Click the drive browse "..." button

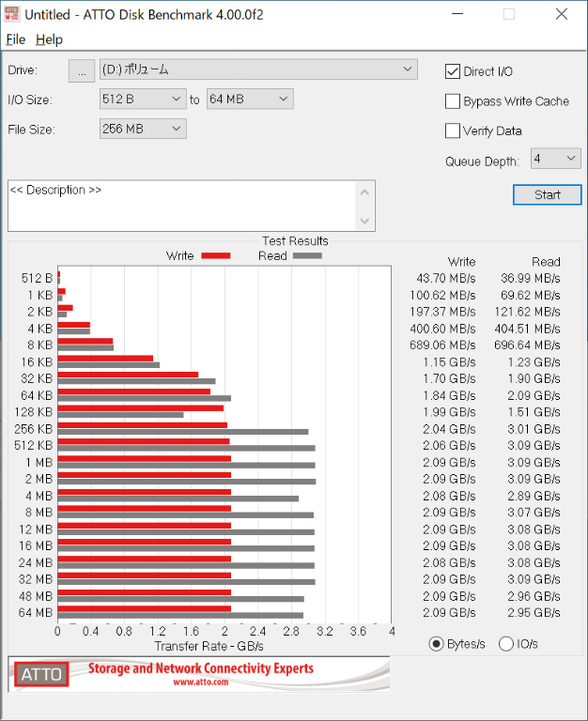click(82, 70)
